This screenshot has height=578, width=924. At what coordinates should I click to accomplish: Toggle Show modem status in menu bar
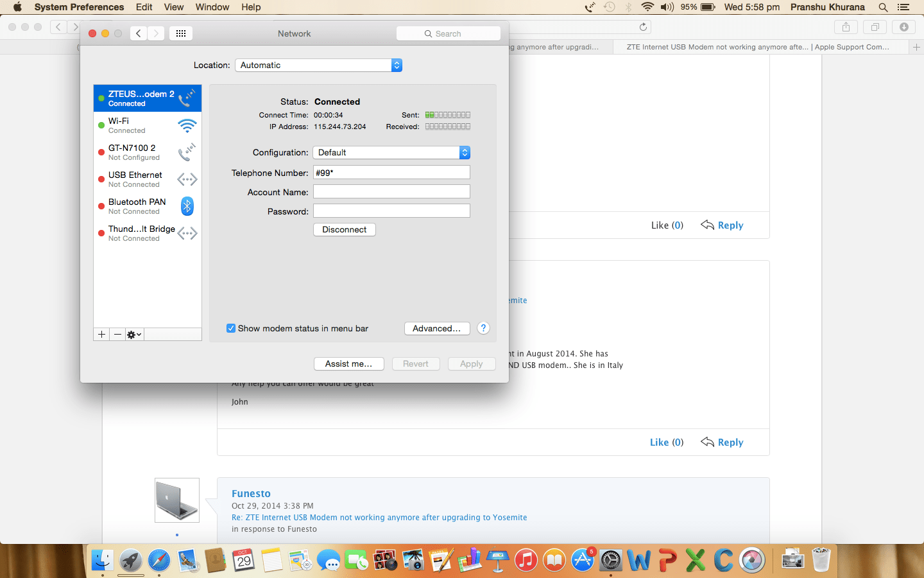[231, 328]
